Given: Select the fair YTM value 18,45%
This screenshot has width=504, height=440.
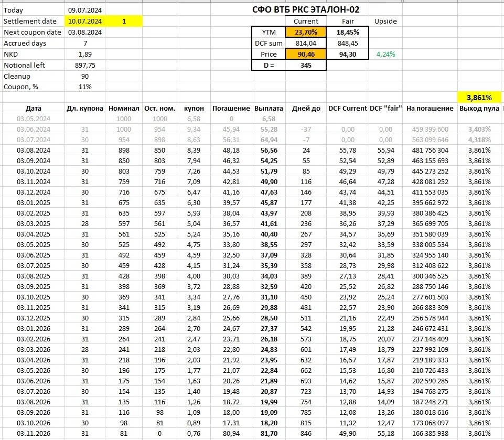Looking at the screenshot, I should [348, 32].
